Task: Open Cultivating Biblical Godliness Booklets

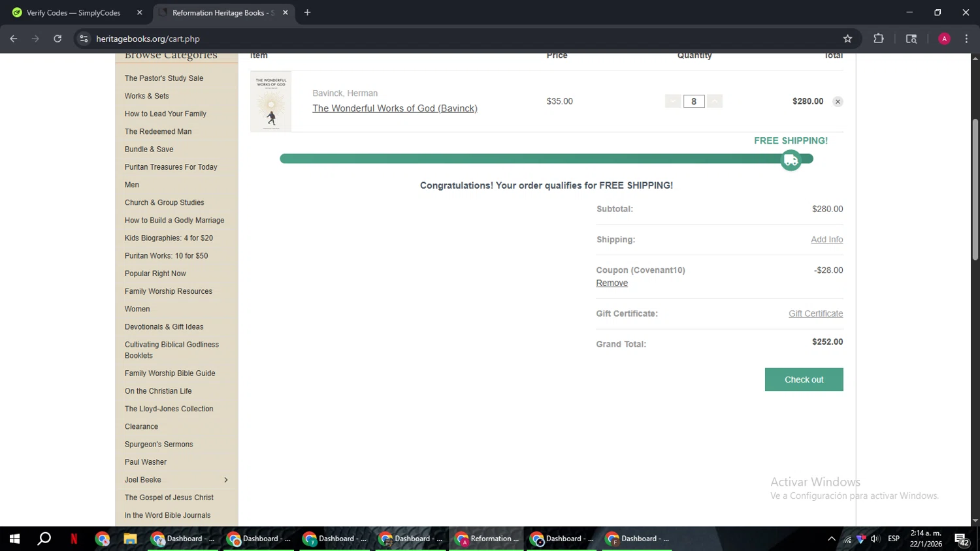Action: click(172, 350)
